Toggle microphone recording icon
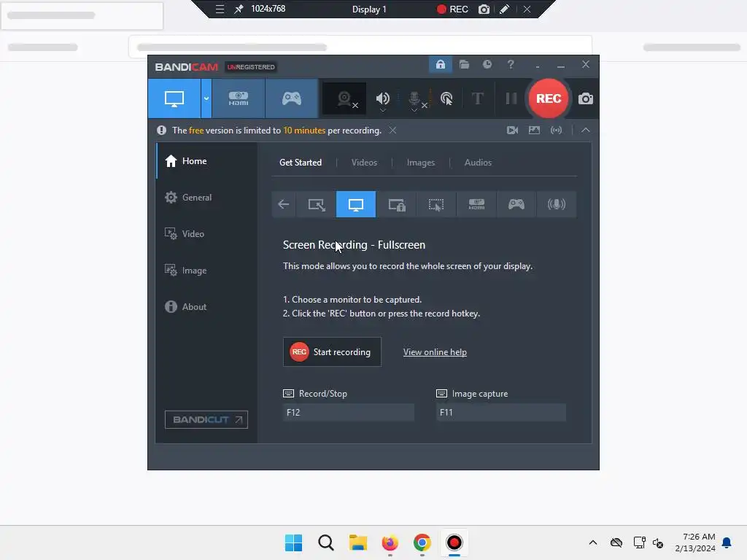 (414, 98)
